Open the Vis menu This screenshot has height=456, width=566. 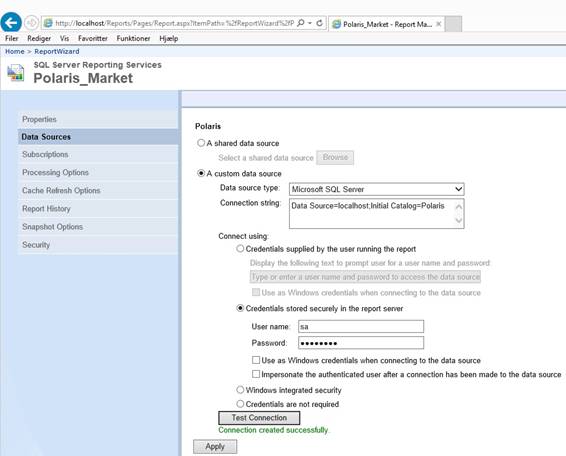coord(65,38)
